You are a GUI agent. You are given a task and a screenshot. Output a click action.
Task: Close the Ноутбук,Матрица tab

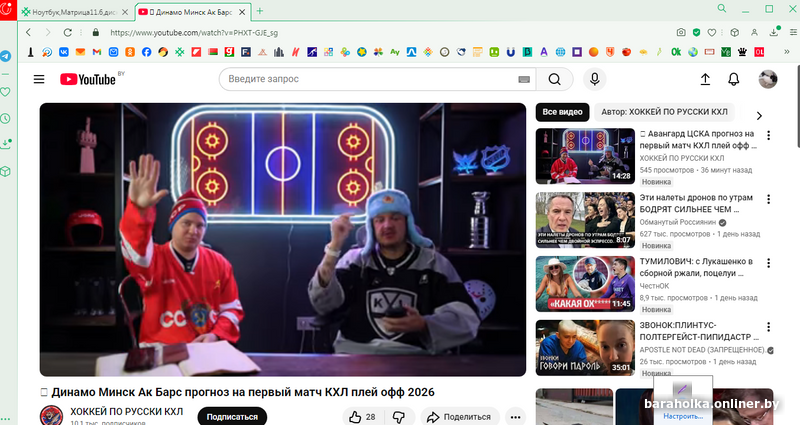tap(125, 12)
